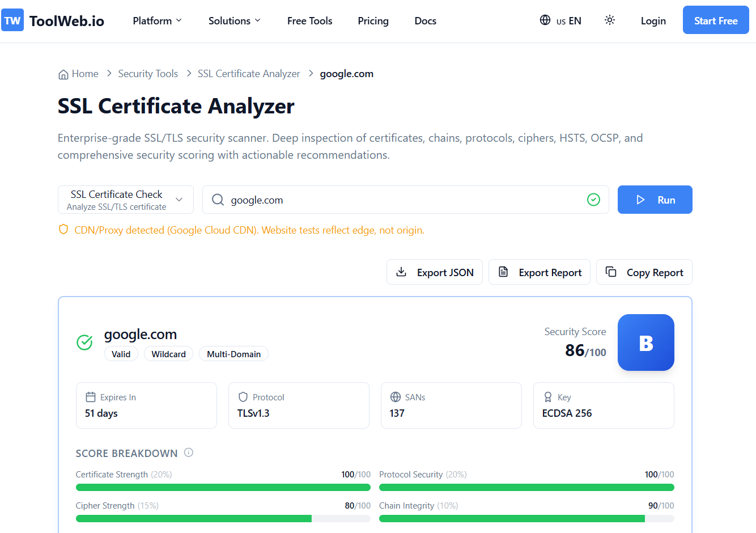
Task: Navigate to SSL Certificate Analyzer breadcrumb
Action: click(249, 74)
